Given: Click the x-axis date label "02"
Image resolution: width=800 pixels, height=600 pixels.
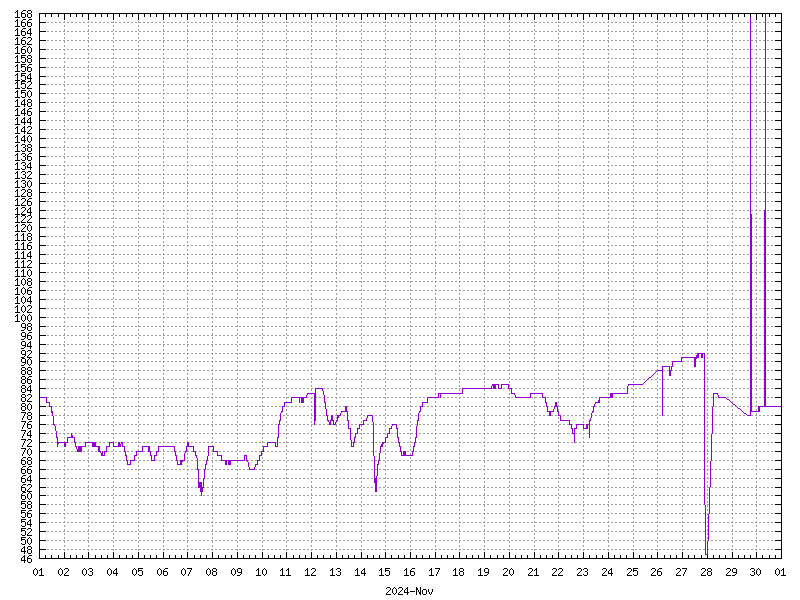Looking at the screenshot, I should [63, 572].
